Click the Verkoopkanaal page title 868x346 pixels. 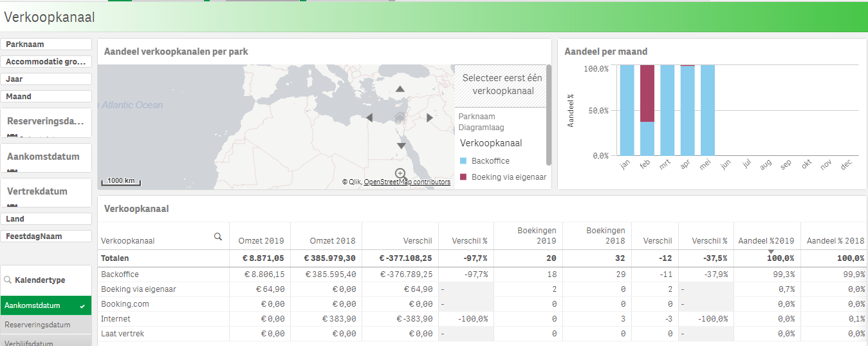pos(50,17)
